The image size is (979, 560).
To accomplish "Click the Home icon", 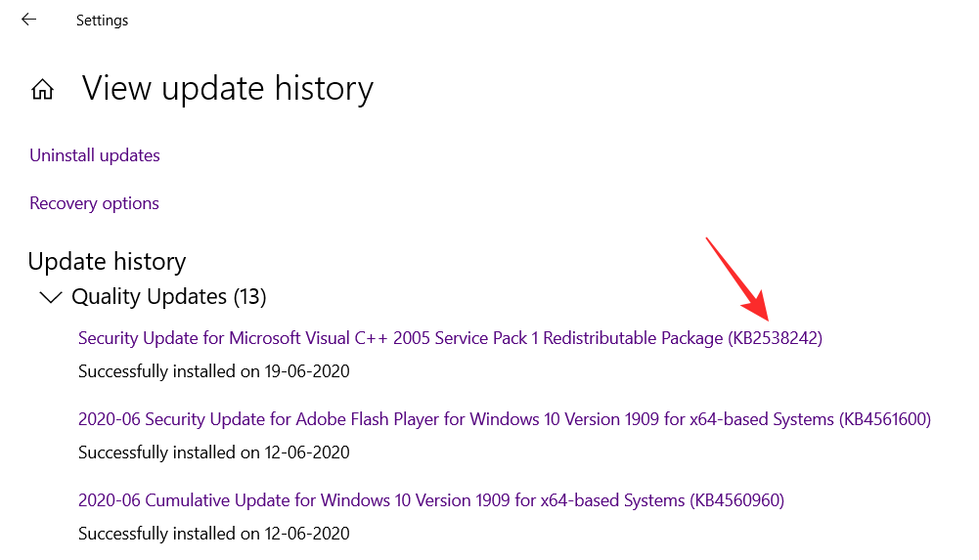I will (42, 90).
